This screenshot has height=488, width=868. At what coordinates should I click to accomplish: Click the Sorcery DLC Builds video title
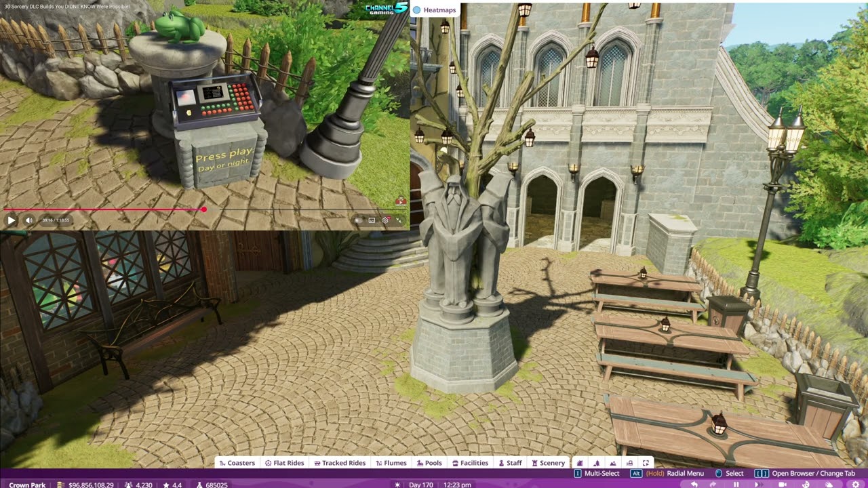[66, 6]
